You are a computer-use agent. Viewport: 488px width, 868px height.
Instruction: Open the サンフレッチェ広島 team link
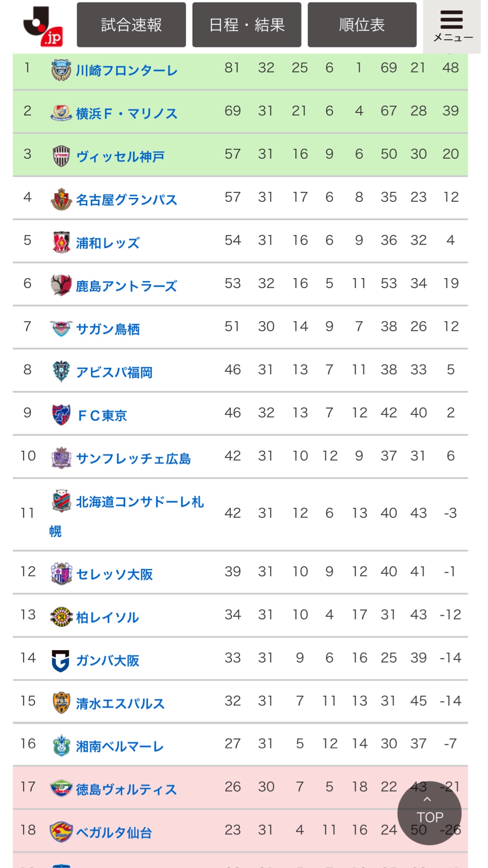(x=134, y=458)
